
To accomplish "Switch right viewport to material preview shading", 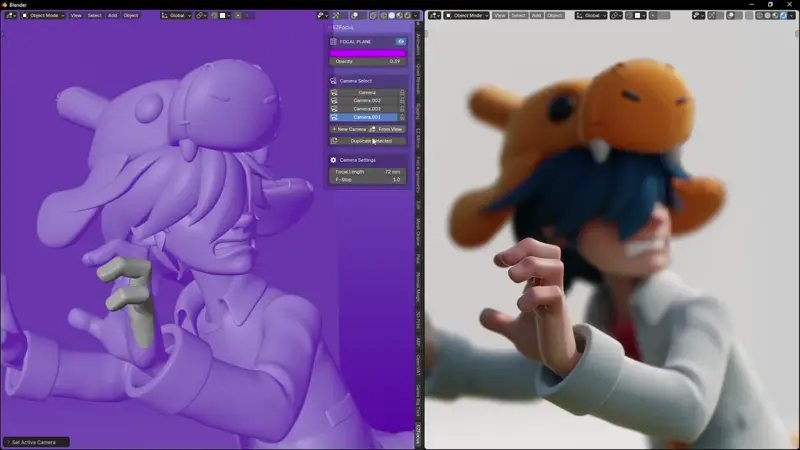I will point(775,15).
